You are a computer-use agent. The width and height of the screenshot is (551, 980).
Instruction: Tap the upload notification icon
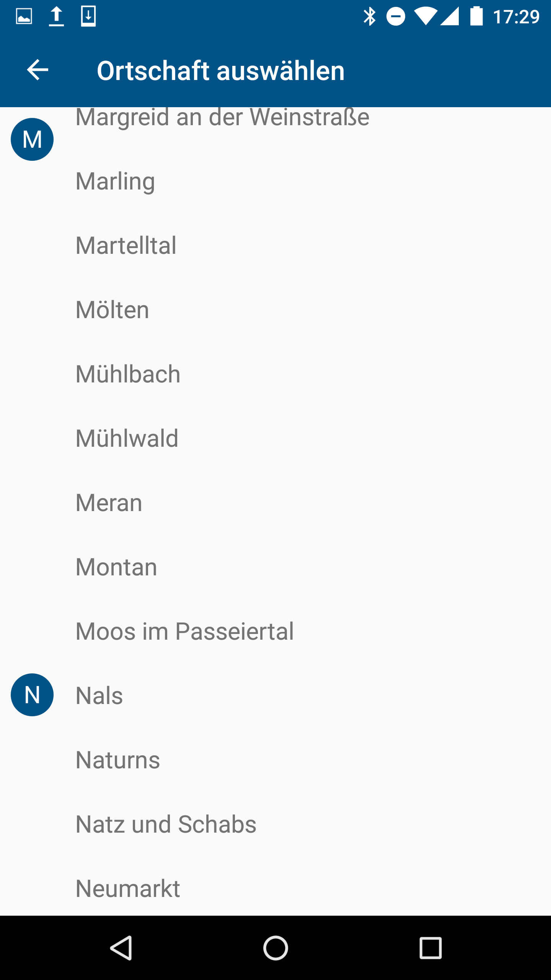point(56,16)
